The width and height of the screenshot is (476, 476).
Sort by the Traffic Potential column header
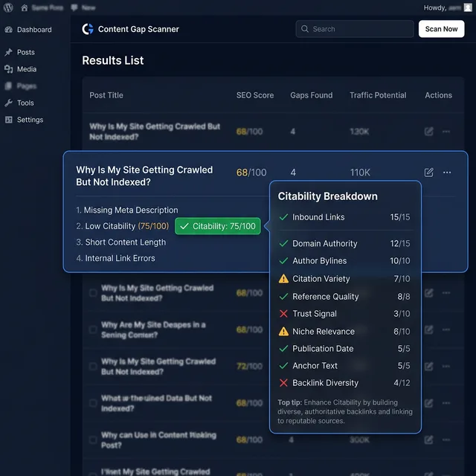pos(378,95)
